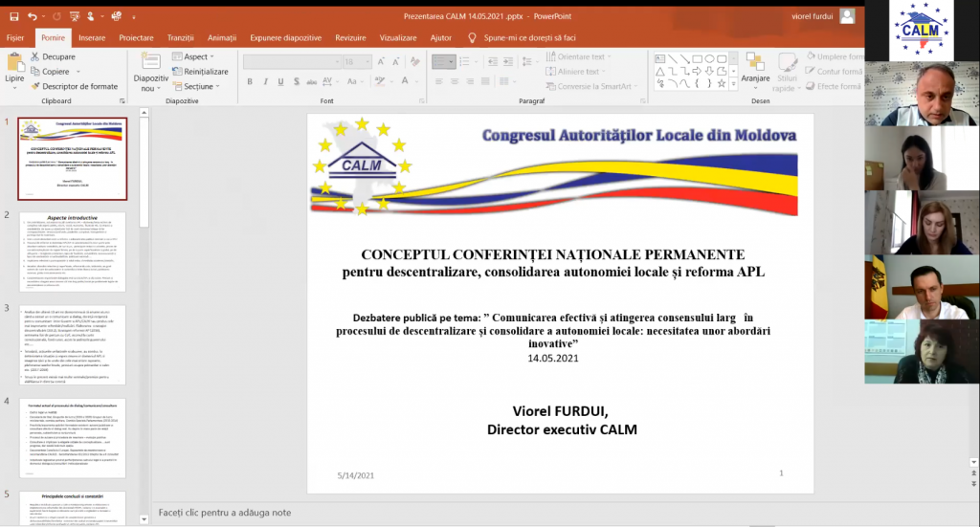Click the touch/mouse mode icon

91,16
